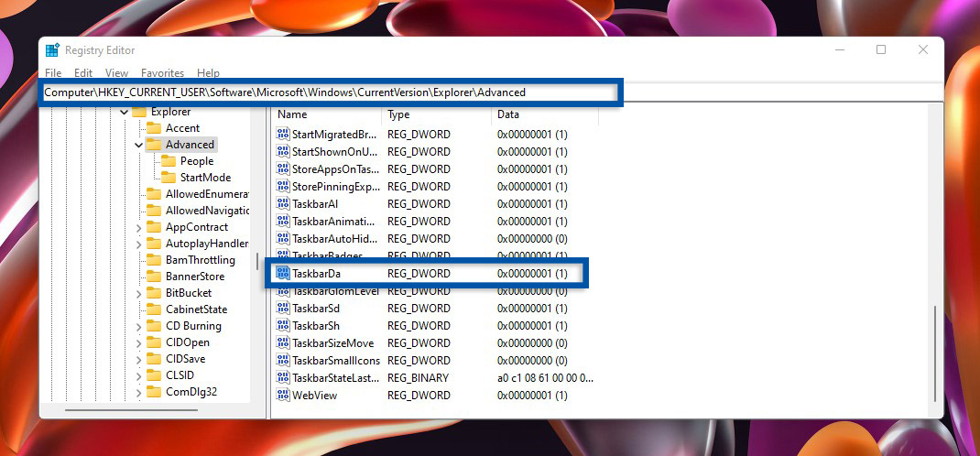Open the Help menu
980x456 pixels.
(208, 73)
